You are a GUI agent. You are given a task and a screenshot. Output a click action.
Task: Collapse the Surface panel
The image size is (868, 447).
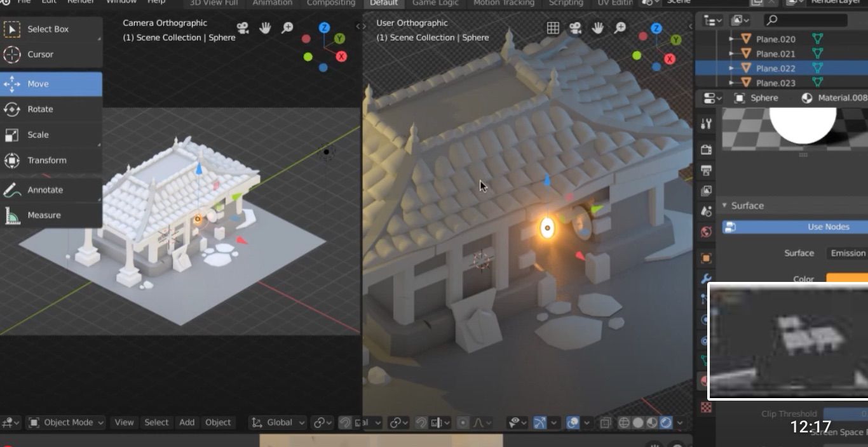click(742, 206)
